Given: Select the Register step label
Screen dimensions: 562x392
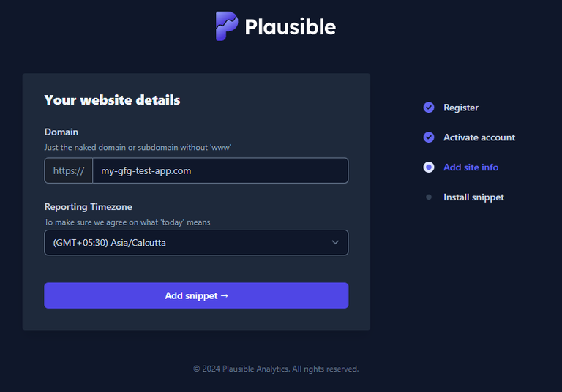Looking at the screenshot, I should tap(460, 108).
